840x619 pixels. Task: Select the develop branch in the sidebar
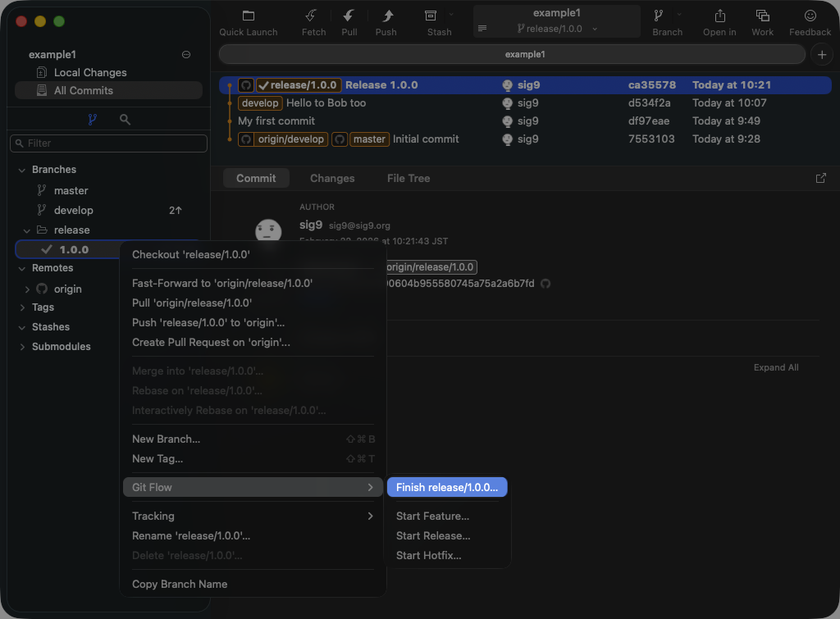tap(74, 210)
